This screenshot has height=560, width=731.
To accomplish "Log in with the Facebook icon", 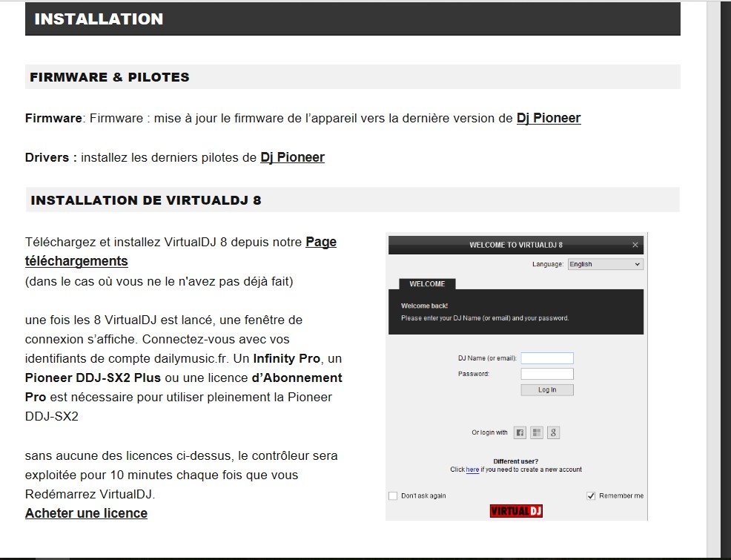I will 520,432.
